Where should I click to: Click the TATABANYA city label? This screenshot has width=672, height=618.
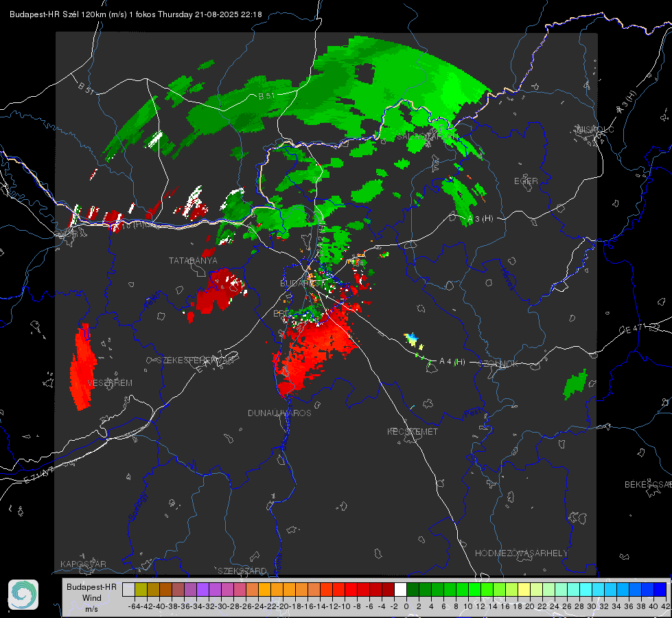point(193,261)
